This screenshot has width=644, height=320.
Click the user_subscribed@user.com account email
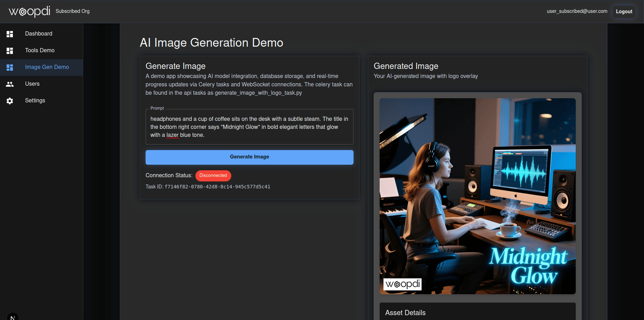click(x=577, y=11)
